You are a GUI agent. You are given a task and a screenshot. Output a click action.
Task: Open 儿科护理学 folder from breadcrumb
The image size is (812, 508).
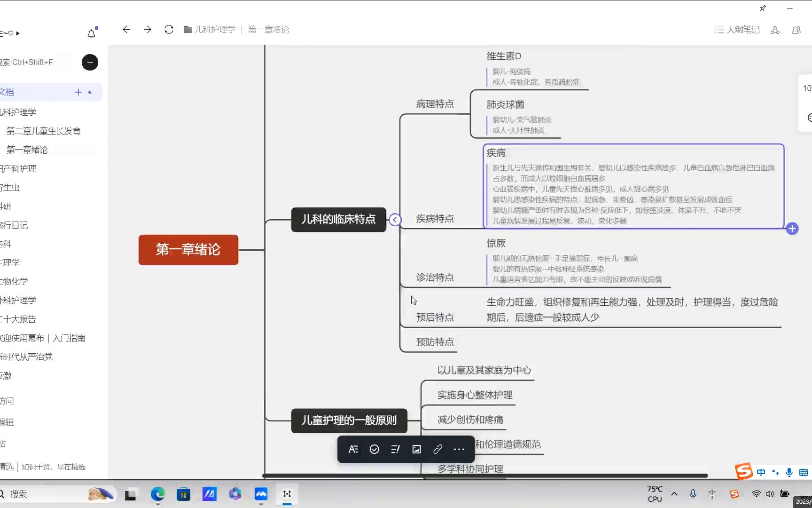tap(214, 29)
